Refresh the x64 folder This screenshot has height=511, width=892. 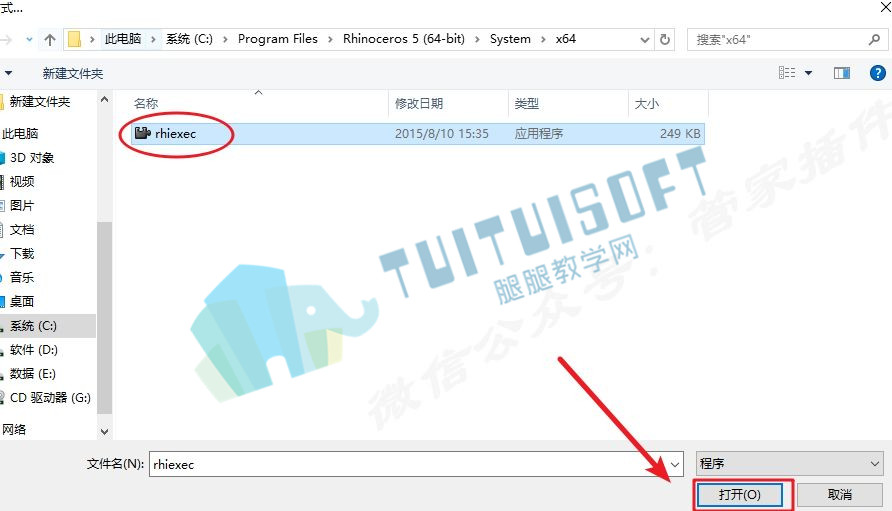click(664, 39)
